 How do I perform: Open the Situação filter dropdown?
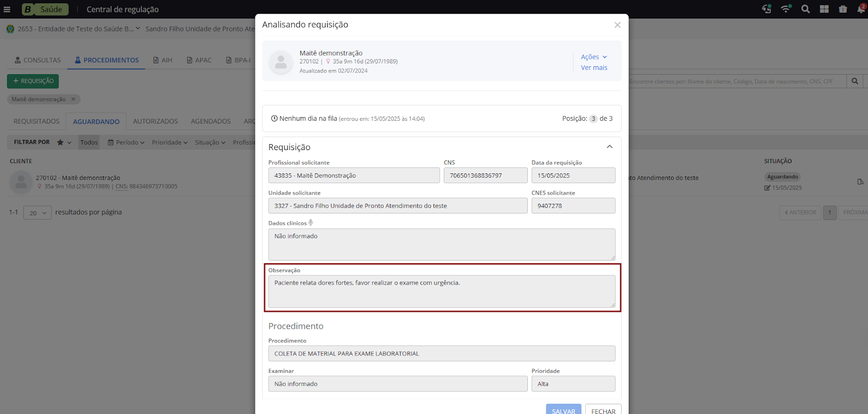pyautogui.click(x=210, y=143)
